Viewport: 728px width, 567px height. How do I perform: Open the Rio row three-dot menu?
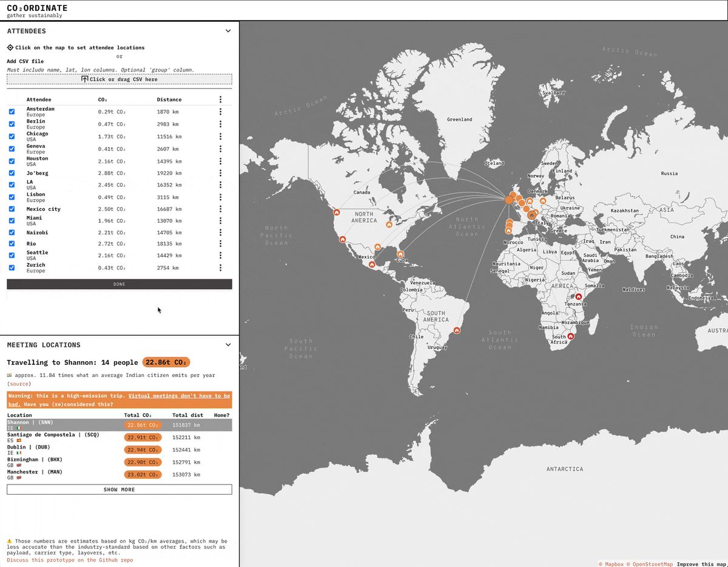[x=220, y=243]
